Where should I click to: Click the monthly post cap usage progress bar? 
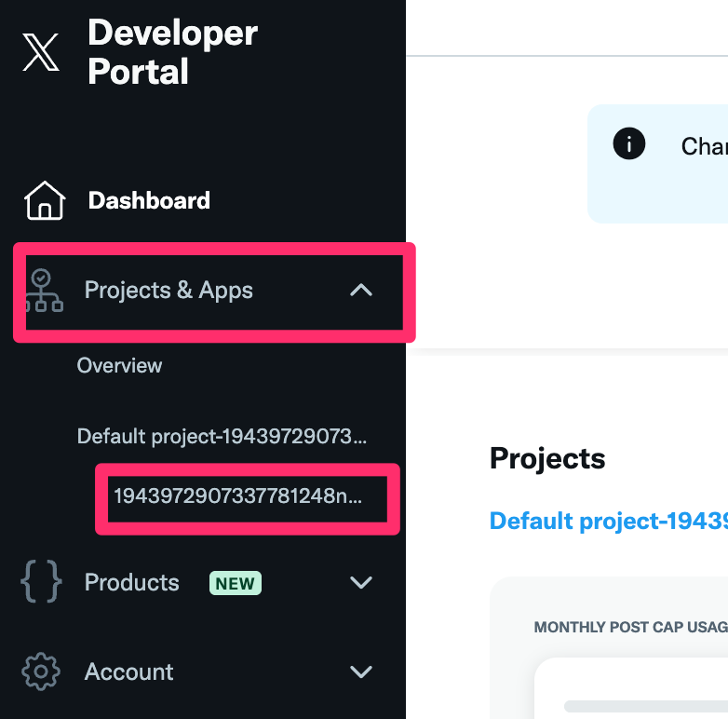tap(646, 707)
